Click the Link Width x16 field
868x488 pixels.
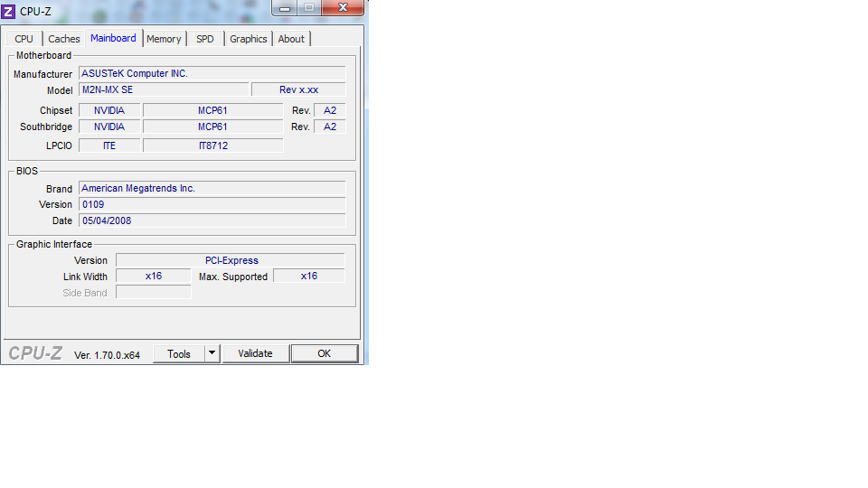click(x=154, y=277)
